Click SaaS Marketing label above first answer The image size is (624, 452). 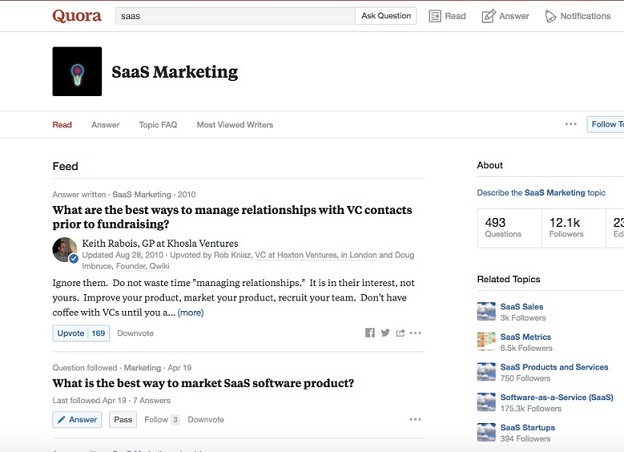tap(142, 195)
